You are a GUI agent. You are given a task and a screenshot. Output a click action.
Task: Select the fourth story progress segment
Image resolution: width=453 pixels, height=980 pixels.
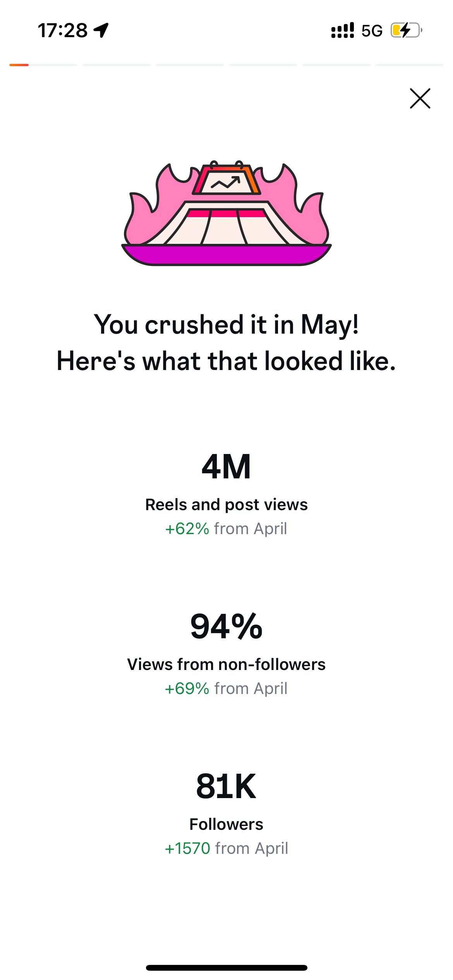click(263, 65)
